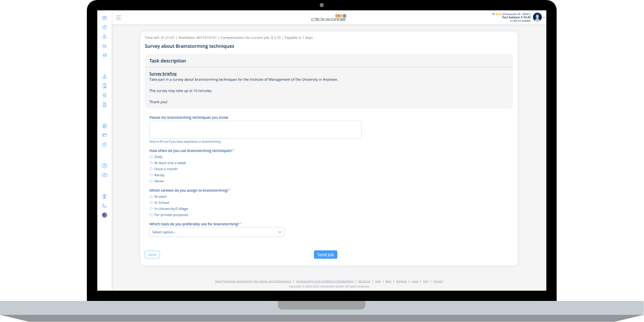Open the accessibility figure icon
This screenshot has height=322, width=644.
pos(104,196)
